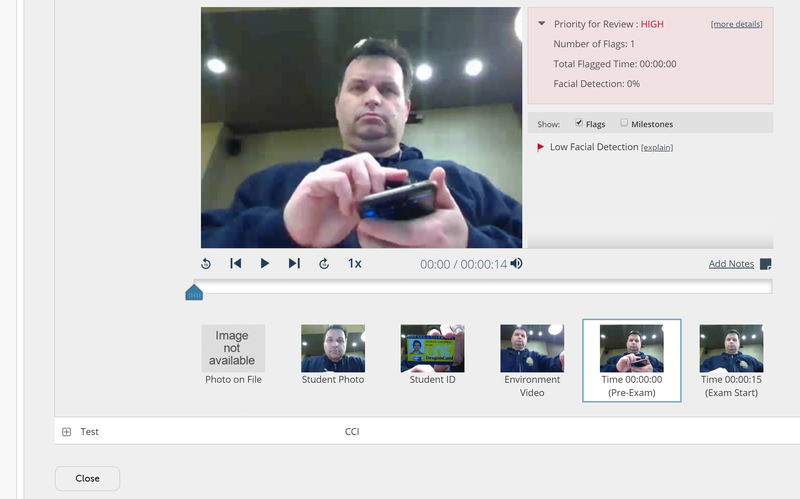Open Add Notes link
Image resolution: width=800 pixels, height=499 pixels.
coord(731,264)
